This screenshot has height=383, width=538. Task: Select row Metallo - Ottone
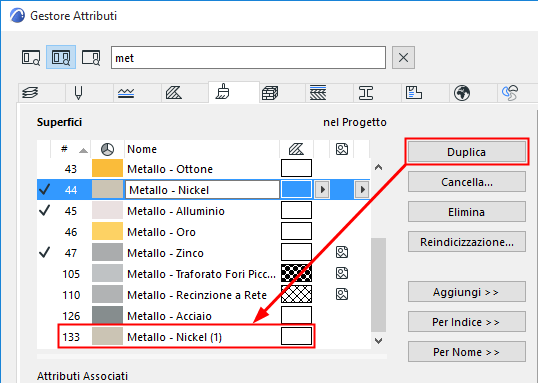tap(203, 169)
